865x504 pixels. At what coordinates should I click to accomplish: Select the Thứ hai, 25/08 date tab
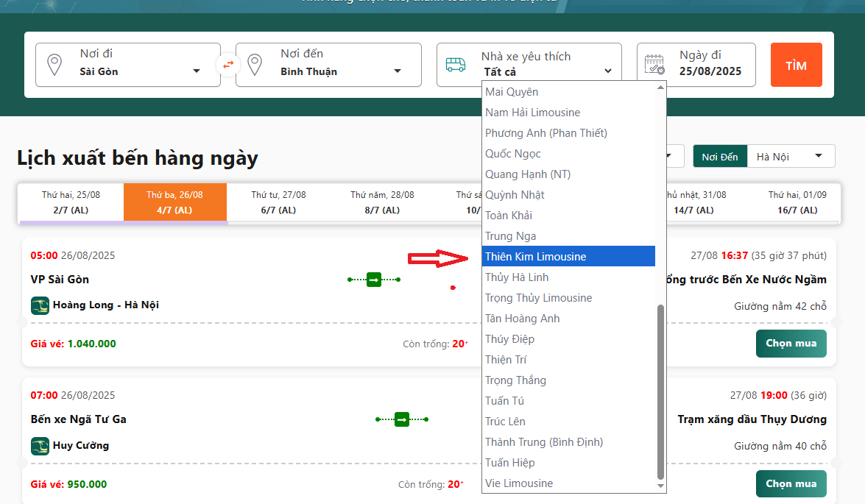71,202
